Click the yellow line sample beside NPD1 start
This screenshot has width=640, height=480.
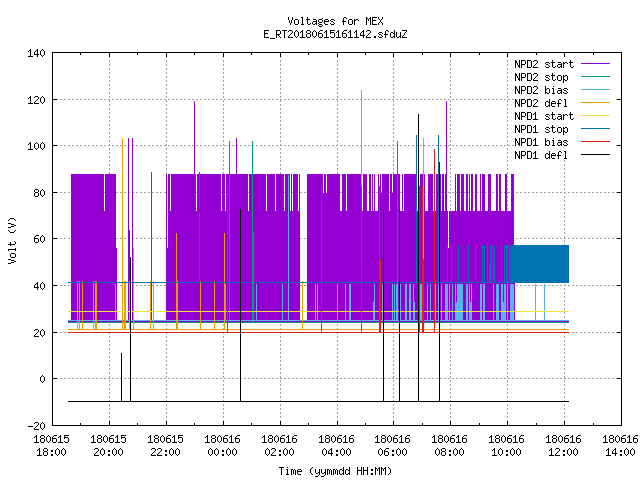(596, 116)
